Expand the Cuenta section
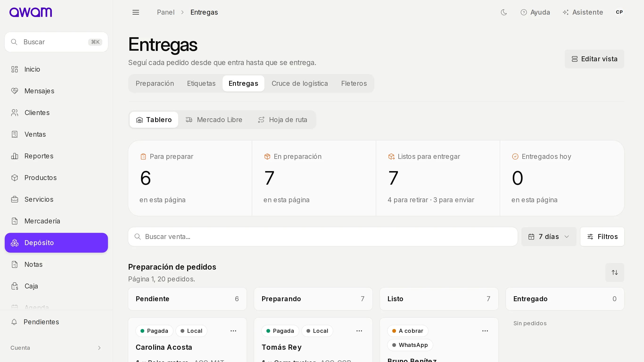Viewport: 644px width, 362px height. (56, 348)
